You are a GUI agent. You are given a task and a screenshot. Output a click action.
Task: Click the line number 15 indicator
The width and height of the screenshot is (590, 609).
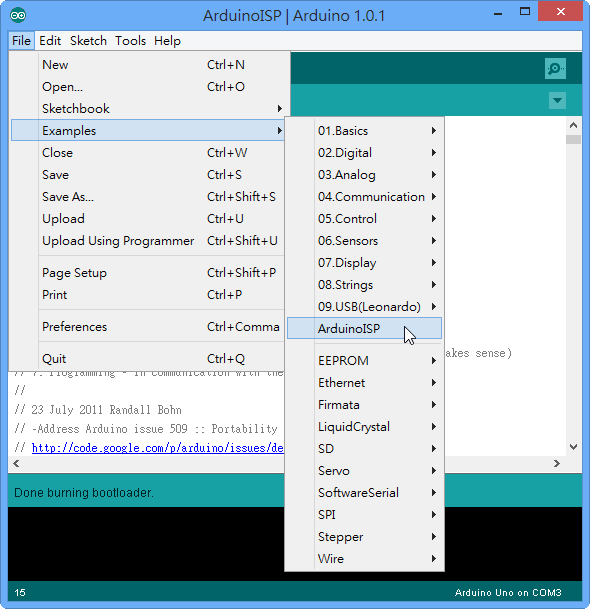(20, 593)
